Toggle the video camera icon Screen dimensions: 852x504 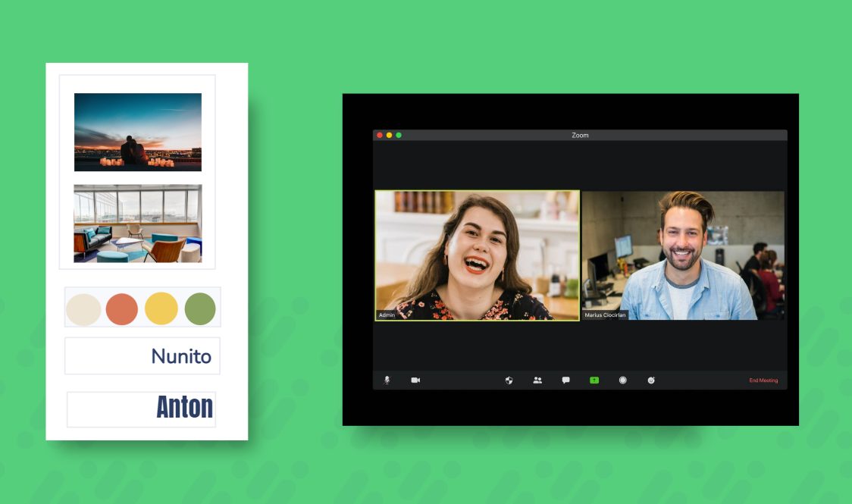(x=415, y=380)
